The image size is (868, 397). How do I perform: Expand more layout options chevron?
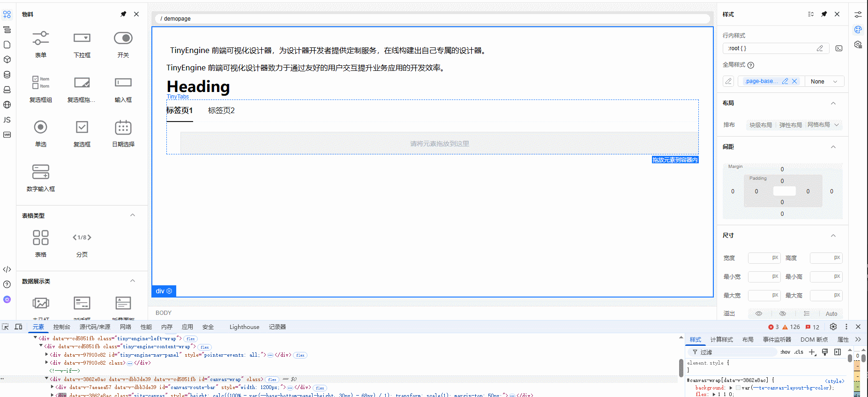(x=837, y=125)
